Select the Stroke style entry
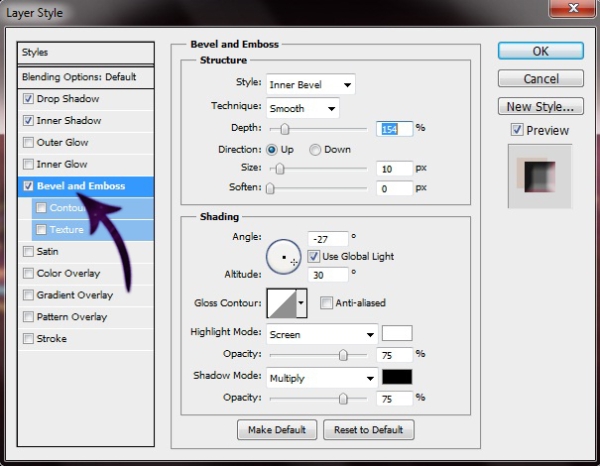The image size is (600, 466). coord(51,339)
